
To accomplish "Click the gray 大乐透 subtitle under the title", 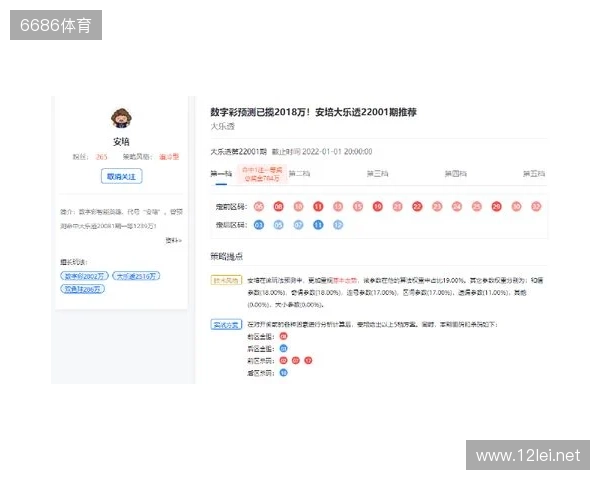I will [223, 126].
